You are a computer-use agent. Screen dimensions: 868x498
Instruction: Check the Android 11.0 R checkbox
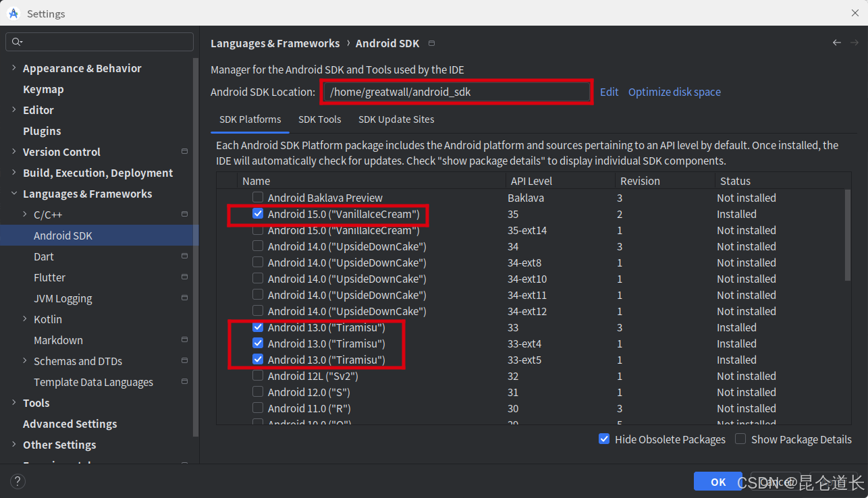pyautogui.click(x=258, y=408)
